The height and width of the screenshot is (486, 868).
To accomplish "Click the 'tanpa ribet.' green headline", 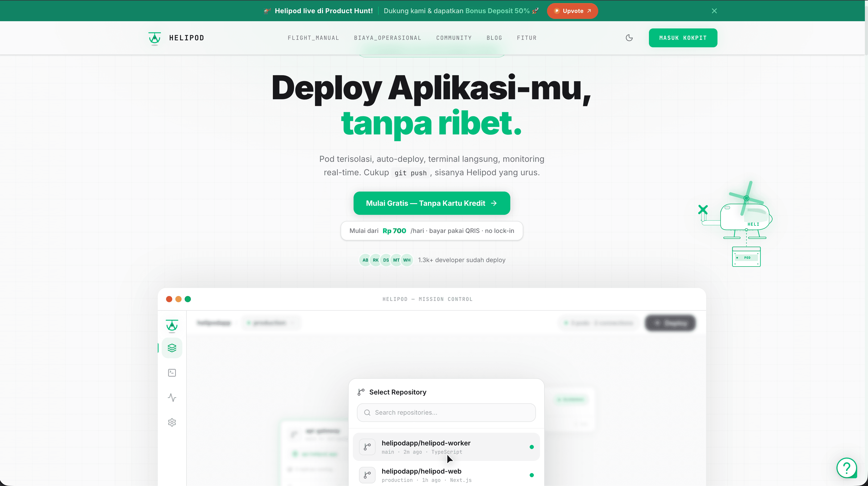I will (x=431, y=124).
